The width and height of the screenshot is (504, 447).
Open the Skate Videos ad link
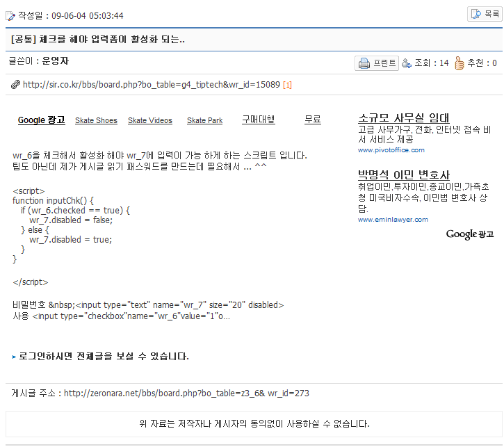click(150, 120)
